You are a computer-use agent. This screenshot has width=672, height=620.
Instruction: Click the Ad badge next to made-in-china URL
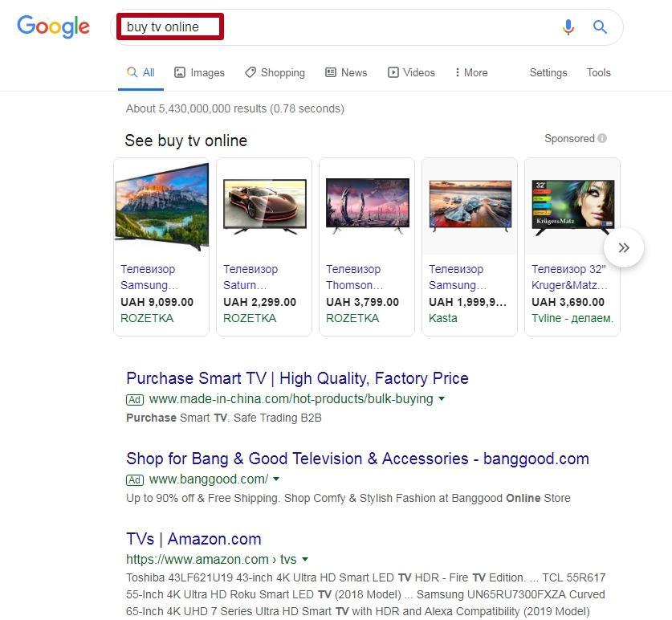pyautogui.click(x=135, y=400)
